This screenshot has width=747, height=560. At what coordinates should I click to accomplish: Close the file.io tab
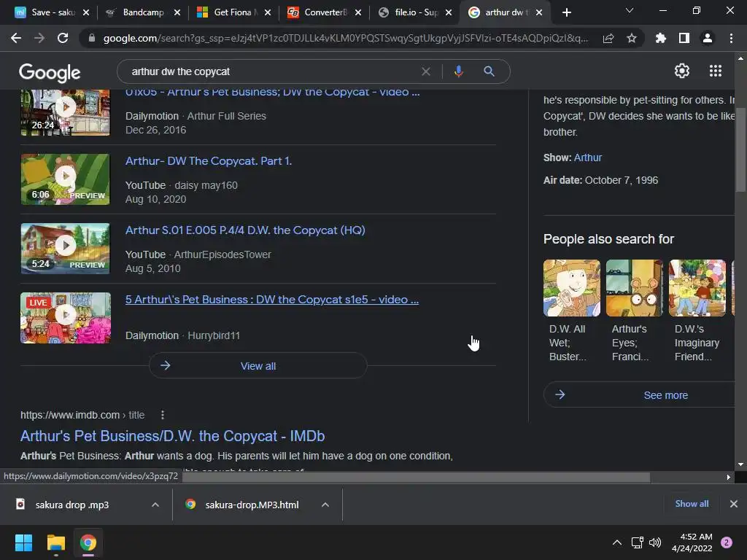tap(449, 13)
